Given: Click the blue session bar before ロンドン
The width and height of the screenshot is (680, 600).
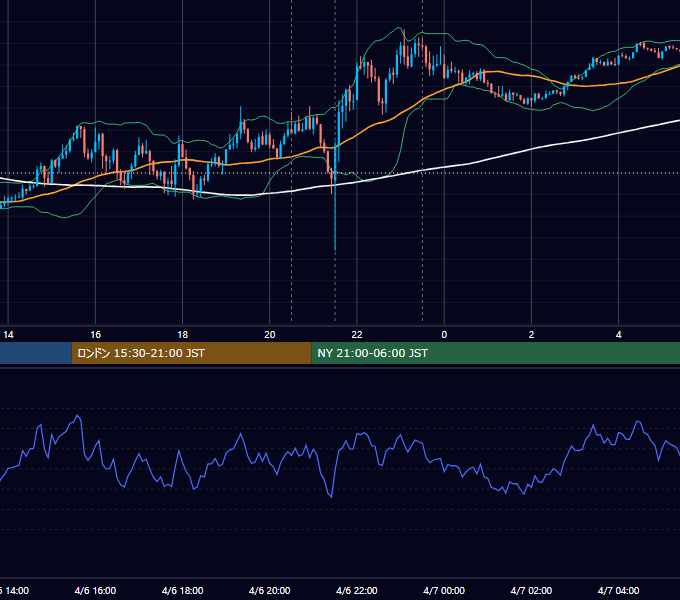Looking at the screenshot, I should (36, 353).
